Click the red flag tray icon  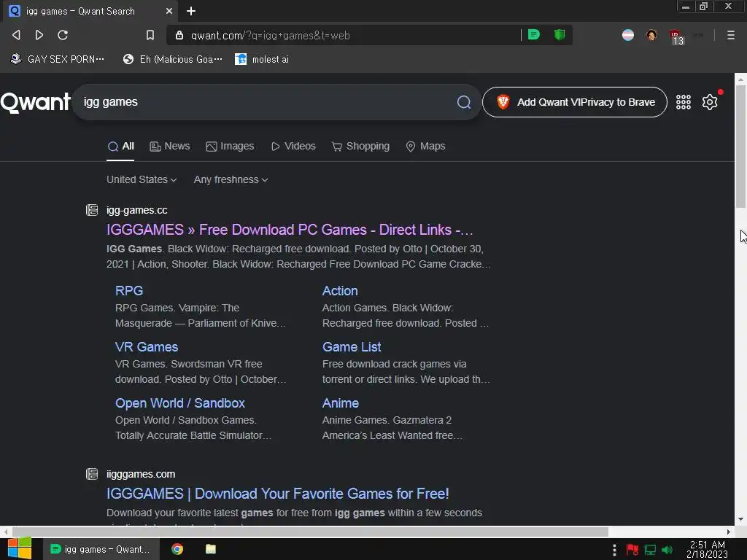(632, 550)
